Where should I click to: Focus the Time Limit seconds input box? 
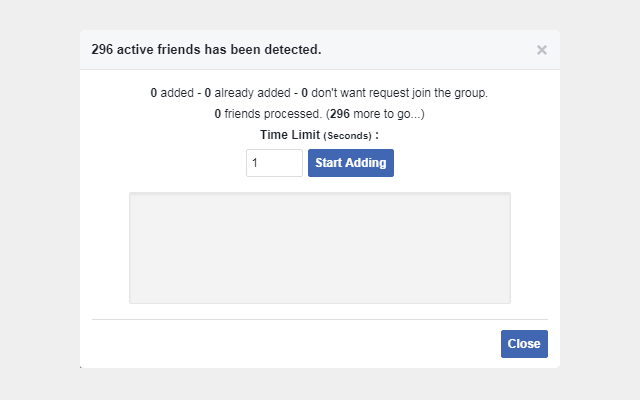pyautogui.click(x=274, y=163)
